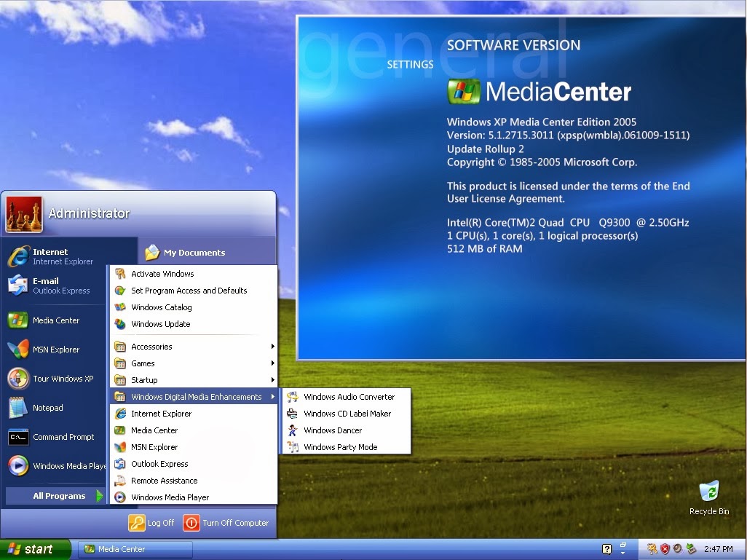
Task: Click the Administrator chess user picture
Action: tap(24, 215)
